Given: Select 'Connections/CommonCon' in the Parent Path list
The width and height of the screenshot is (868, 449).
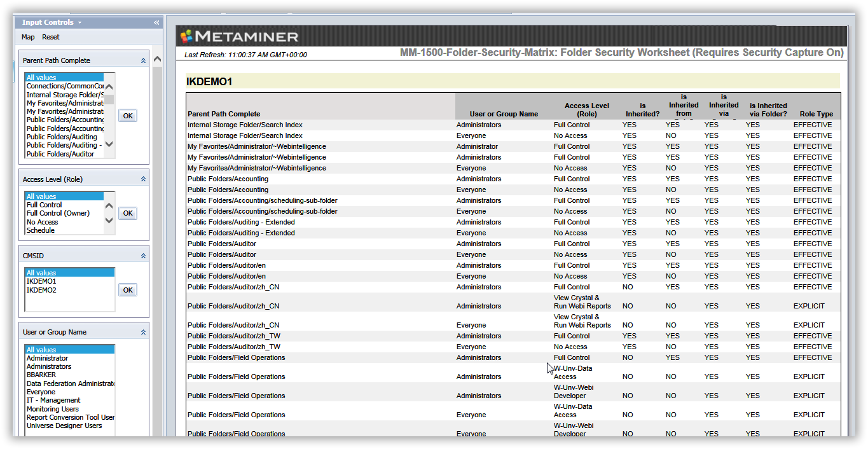Looking at the screenshot, I should (x=64, y=86).
